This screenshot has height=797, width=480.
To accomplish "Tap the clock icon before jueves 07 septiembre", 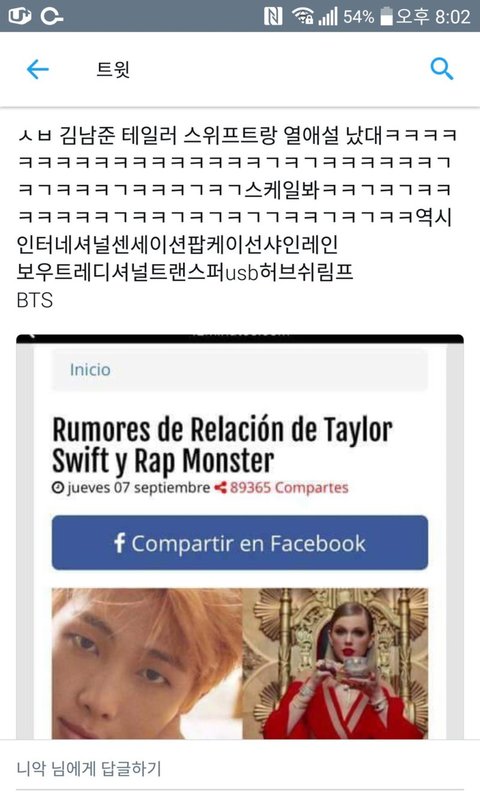I will click(x=57, y=488).
